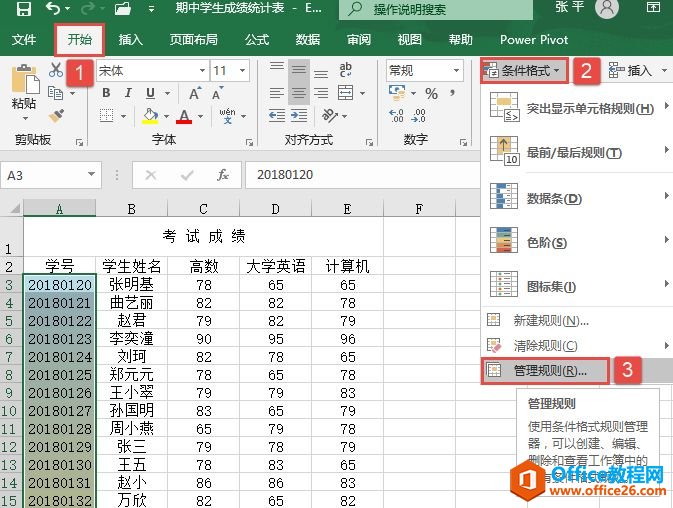Open the font size 11 dropdown
673x508 pixels.
click(243, 70)
